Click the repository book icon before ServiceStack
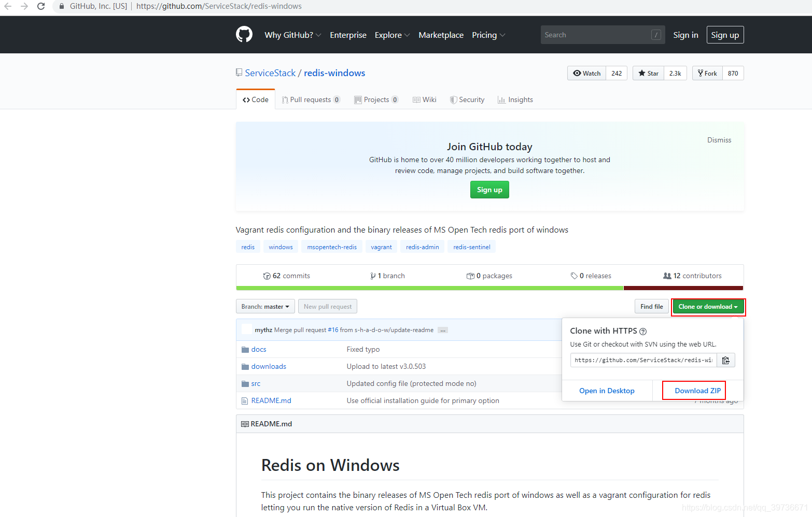The image size is (812, 517). pyautogui.click(x=239, y=72)
